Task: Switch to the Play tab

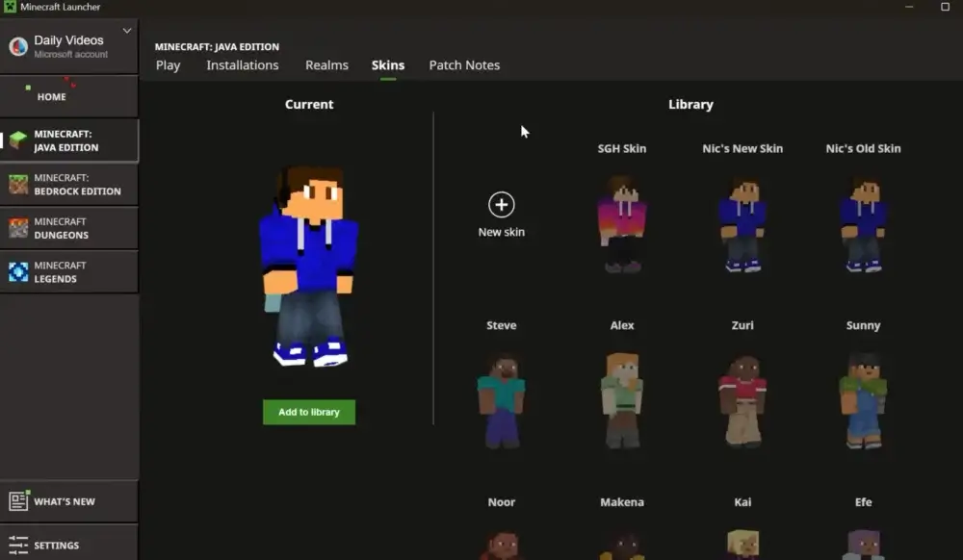Action: 169,65
